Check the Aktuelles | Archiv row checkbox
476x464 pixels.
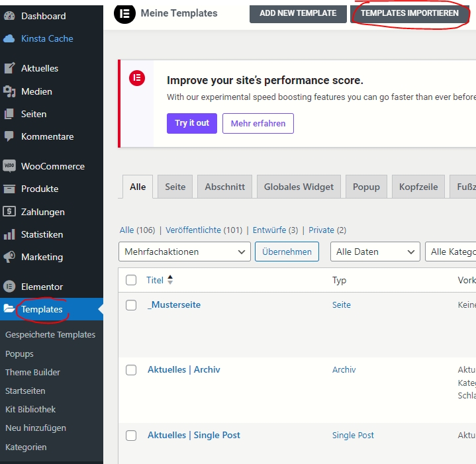[x=131, y=370]
